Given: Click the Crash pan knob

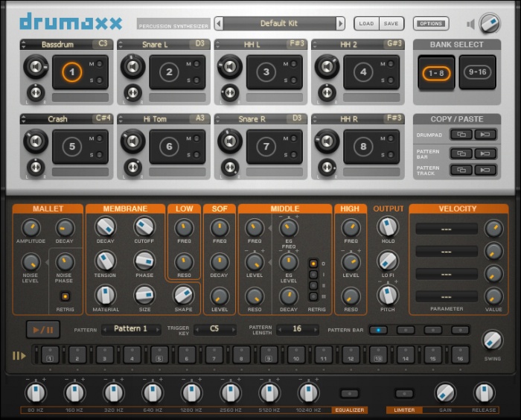Looking at the screenshot, I should coord(36,168).
